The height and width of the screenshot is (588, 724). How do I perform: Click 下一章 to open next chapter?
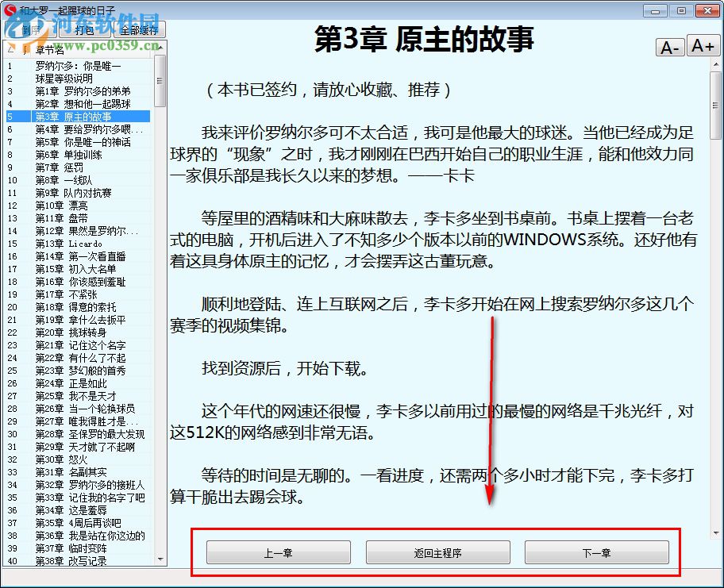[x=597, y=551]
